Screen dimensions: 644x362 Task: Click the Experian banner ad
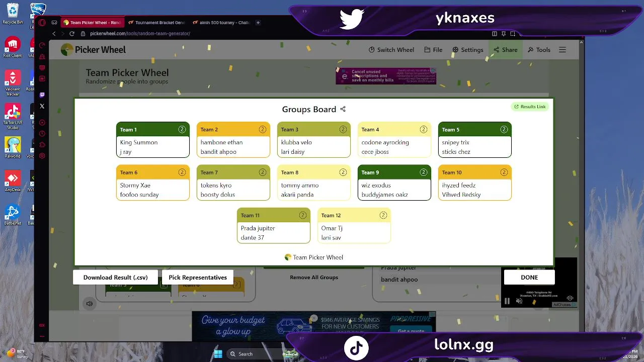pyautogui.click(x=386, y=76)
